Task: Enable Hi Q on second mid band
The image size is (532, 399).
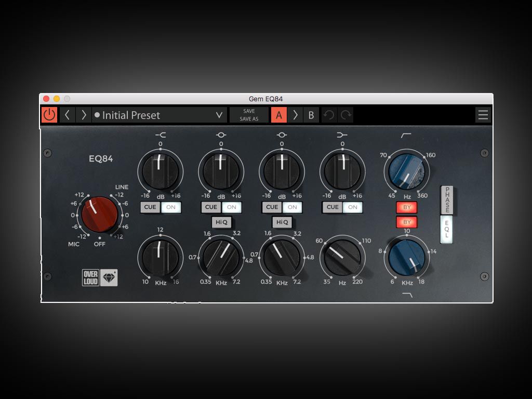Action: tap(282, 222)
